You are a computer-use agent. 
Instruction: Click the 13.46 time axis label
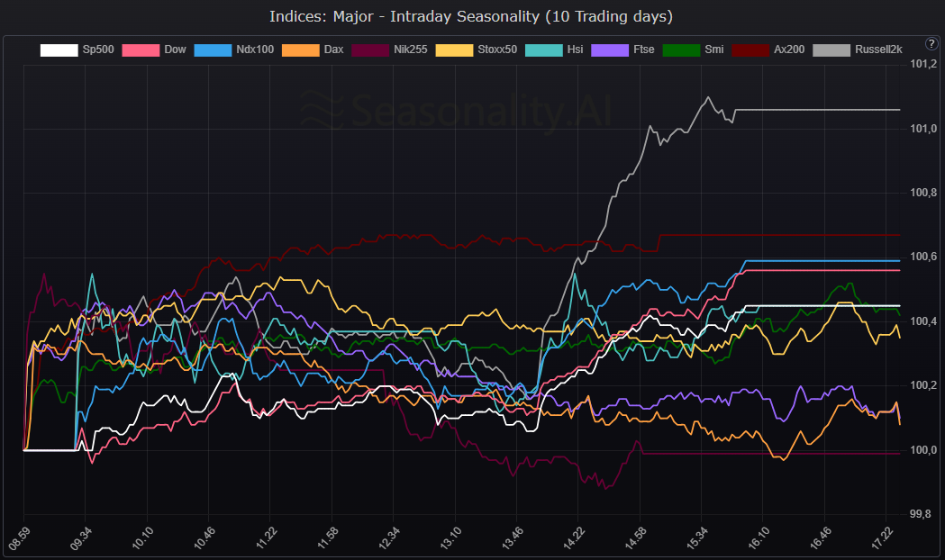[x=512, y=538]
